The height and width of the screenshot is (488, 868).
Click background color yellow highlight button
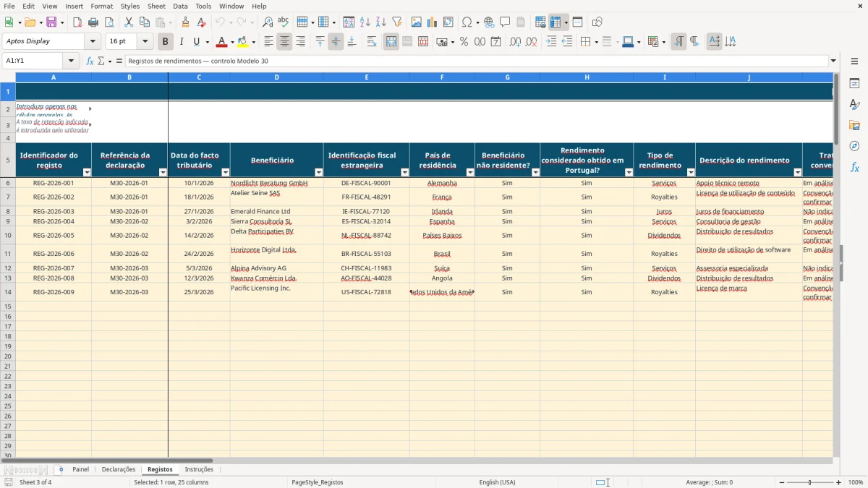click(x=243, y=42)
